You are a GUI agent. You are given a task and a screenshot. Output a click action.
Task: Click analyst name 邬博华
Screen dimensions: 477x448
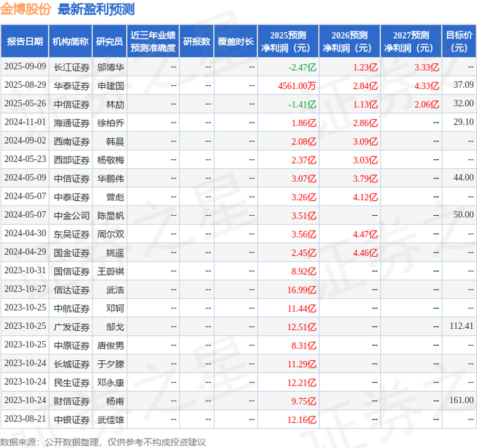[110, 67]
